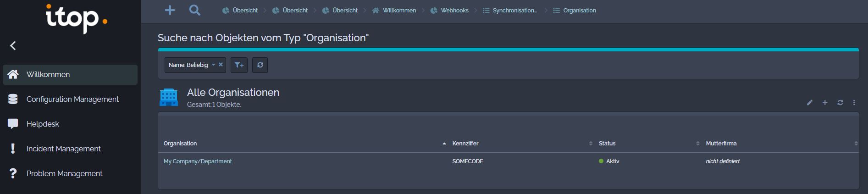The height and width of the screenshot is (194, 868).
Task: Go to first Übersicht breadcrumb
Action: [x=240, y=10]
